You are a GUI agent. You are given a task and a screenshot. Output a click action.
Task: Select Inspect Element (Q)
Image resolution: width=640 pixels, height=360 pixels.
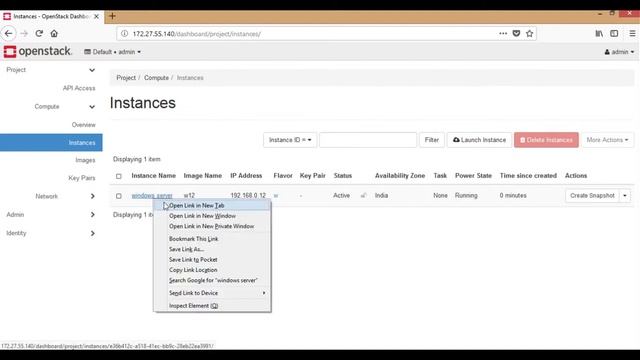212,306
